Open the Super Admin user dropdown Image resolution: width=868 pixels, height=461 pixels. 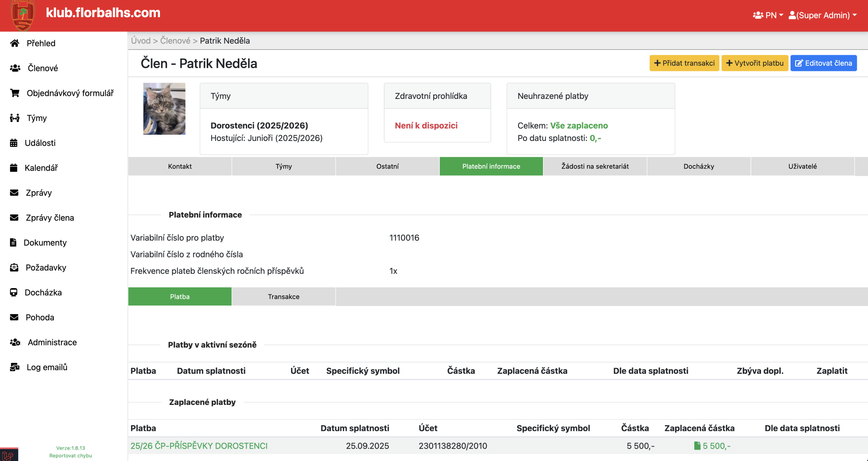[822, 15]
